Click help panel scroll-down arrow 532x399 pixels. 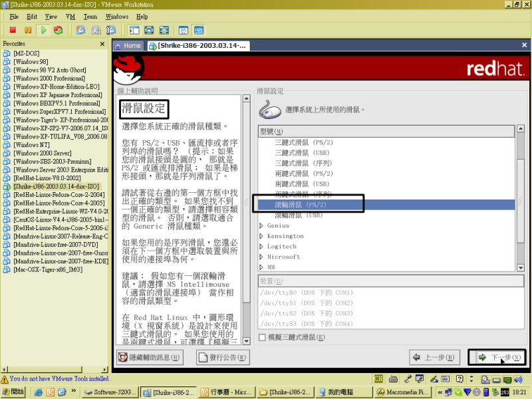pos(247,341)
